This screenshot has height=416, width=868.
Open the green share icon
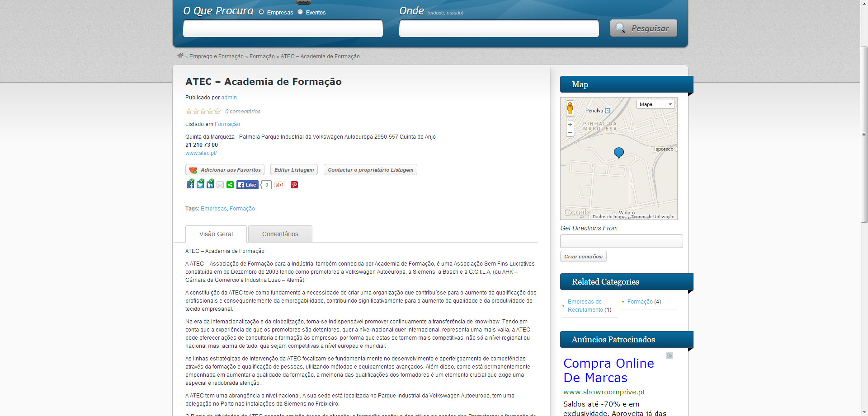(230, 185)
